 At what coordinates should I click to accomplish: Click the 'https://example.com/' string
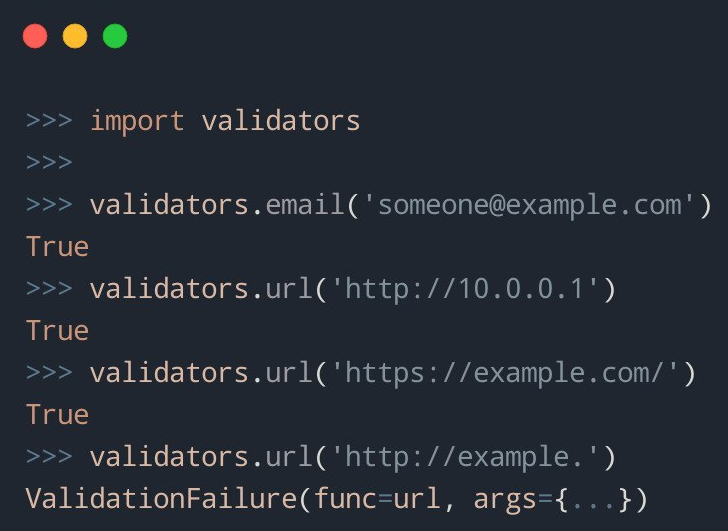505,373
